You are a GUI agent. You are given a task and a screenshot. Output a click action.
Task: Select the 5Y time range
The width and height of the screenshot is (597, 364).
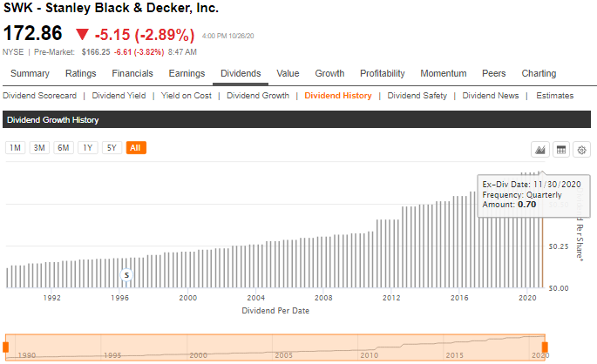click(112, 147)
